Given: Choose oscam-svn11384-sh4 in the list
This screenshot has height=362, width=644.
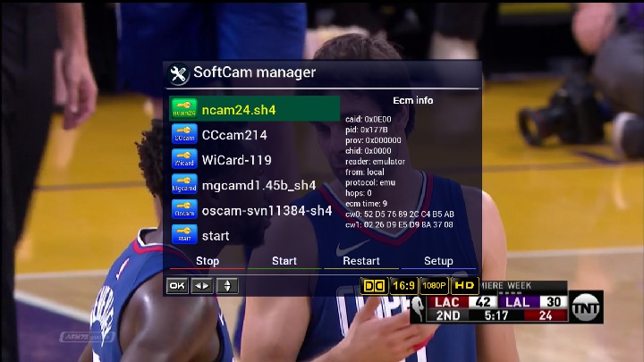Looking at the screenshot, I should coord(254,210).
